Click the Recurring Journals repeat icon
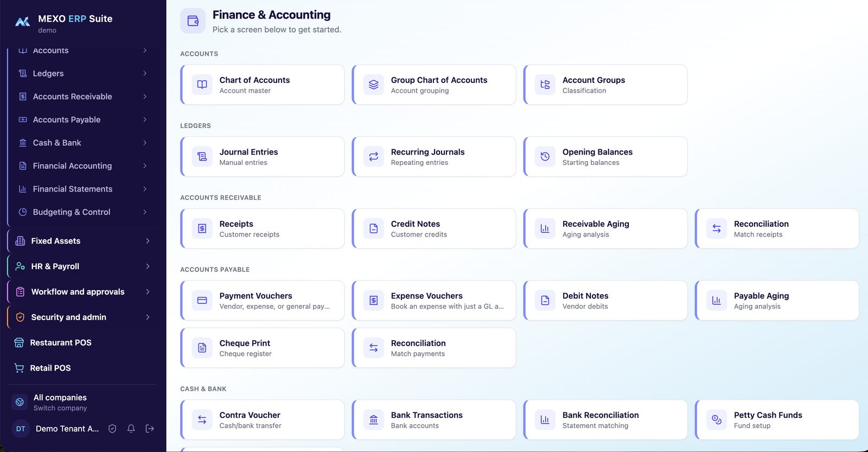This screenshot has height=452, width=868. click(374, 157)
